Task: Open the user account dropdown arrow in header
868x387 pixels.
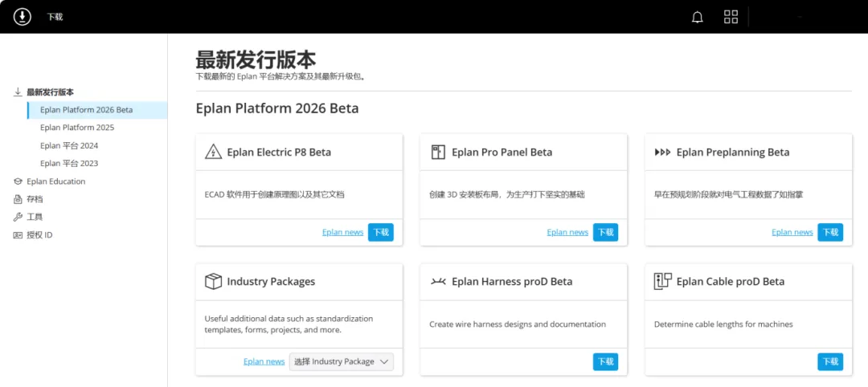Action: point(800,17)
